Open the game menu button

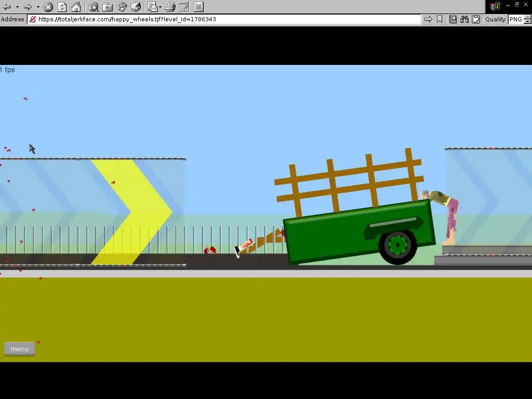point(19,349)
